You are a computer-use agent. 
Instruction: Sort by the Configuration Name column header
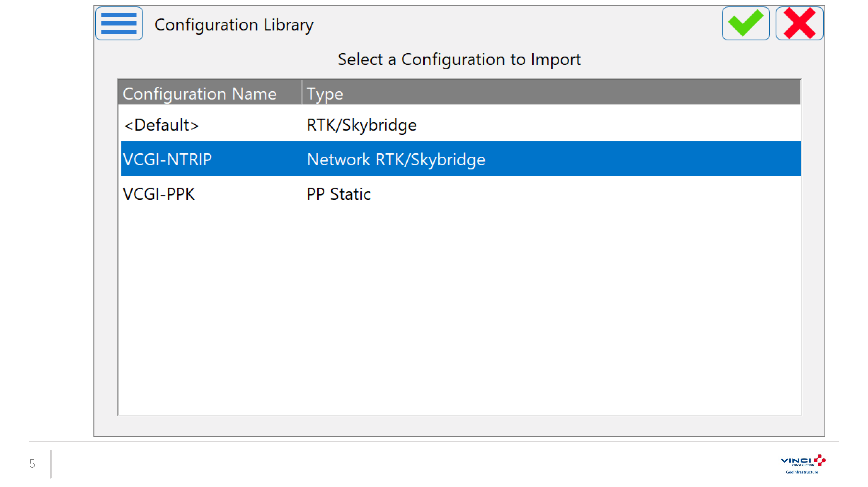(209, 93)
